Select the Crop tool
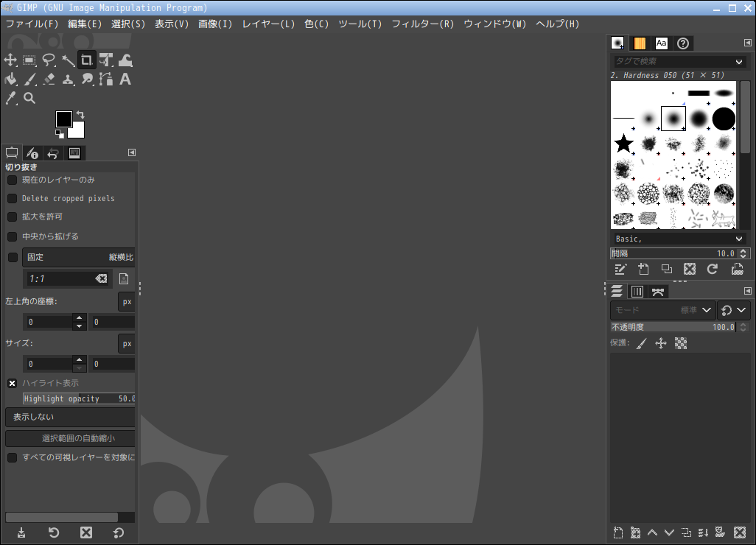Screen dimensions: 756x545 pyautogui.click(x=87, y=60)
